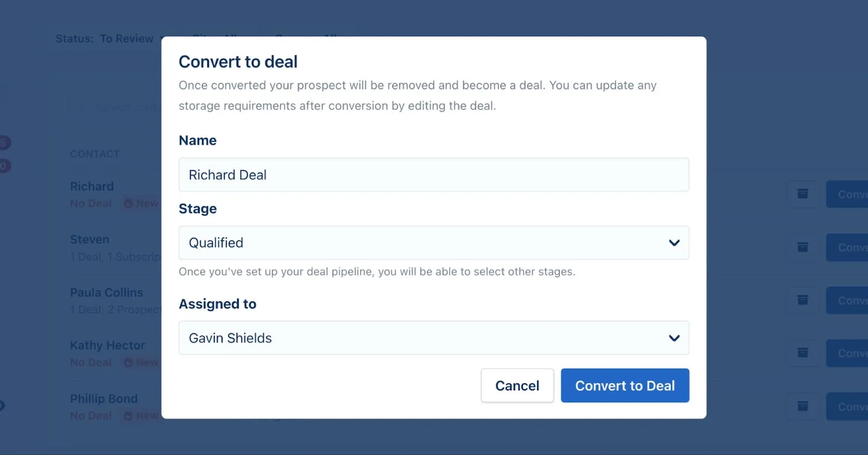This screenshot has width=868, height=455.
Task: Click the archive icon in Paula Collins' row
Action: pos(802,300)
